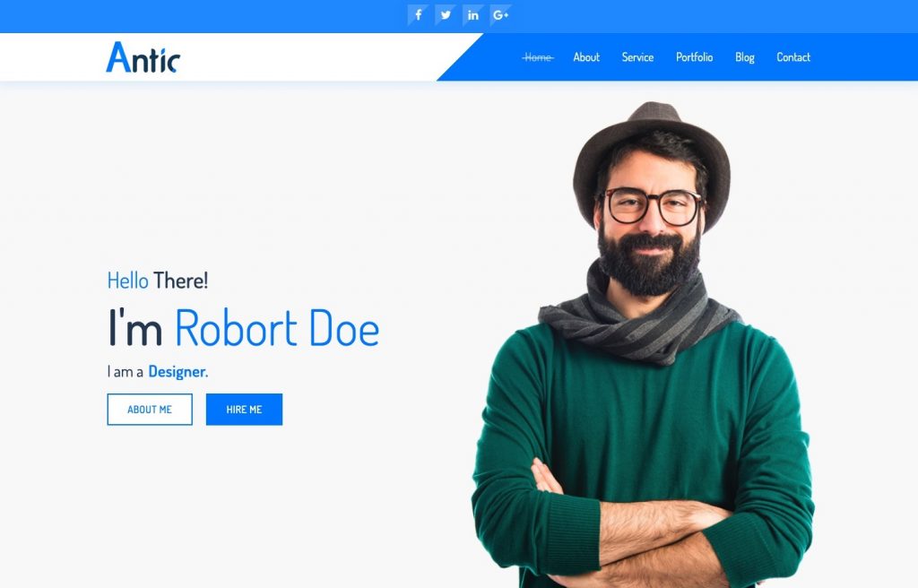The height and width of the screenshot is (588, 918).
Task: Click the Antic logo
Action: [x=143, y=57]
